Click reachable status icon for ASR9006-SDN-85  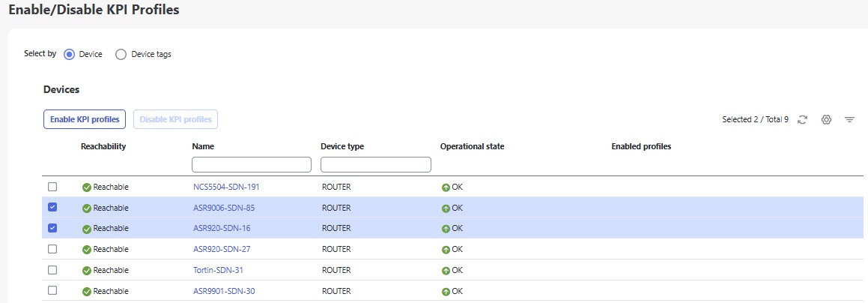coord(86,208)
